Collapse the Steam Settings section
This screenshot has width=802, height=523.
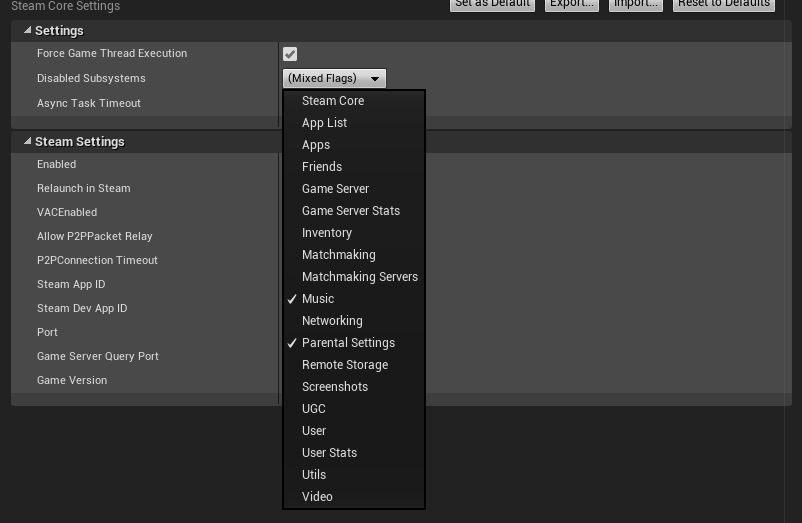tap(27, 142)
